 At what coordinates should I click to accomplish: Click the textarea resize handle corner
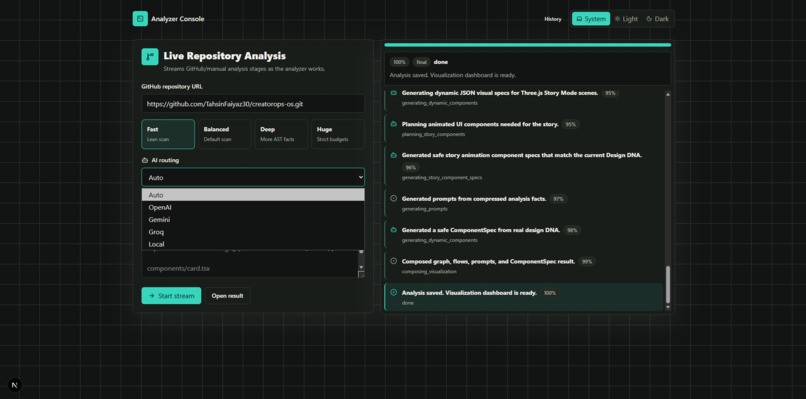361,274
